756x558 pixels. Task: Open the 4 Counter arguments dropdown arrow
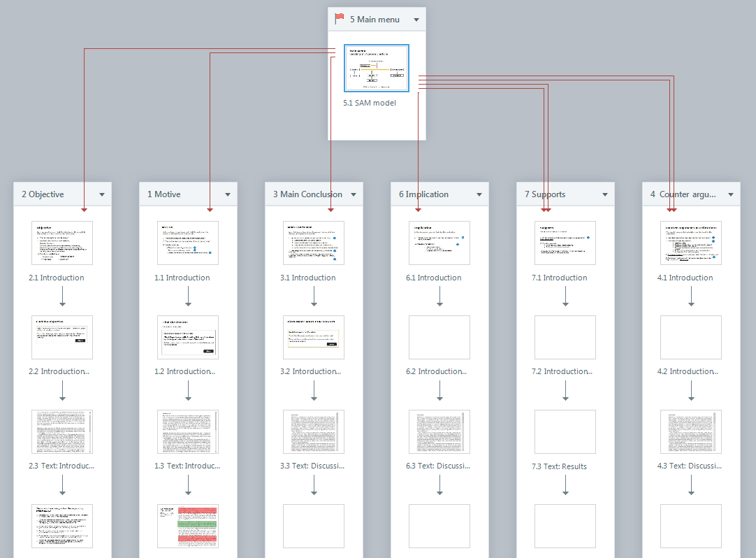coord(731,194)
